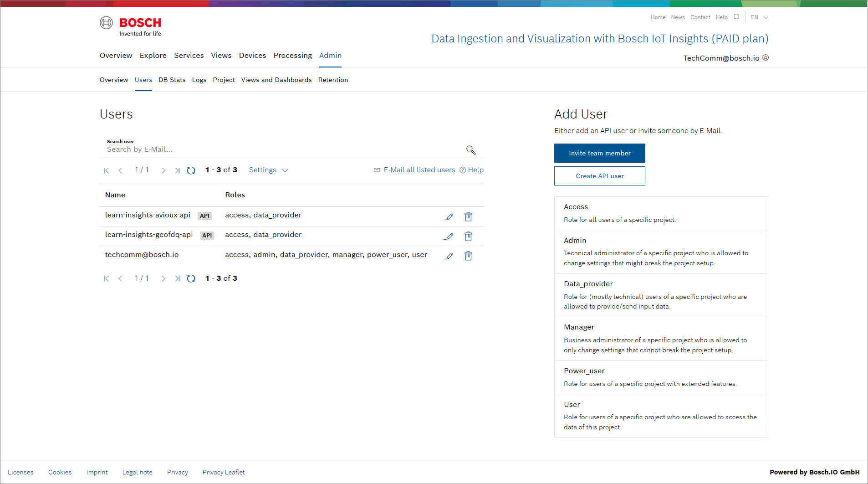Click the fullscreen icon in header
This screenshot has height=484, width=868.
[736, 17]
